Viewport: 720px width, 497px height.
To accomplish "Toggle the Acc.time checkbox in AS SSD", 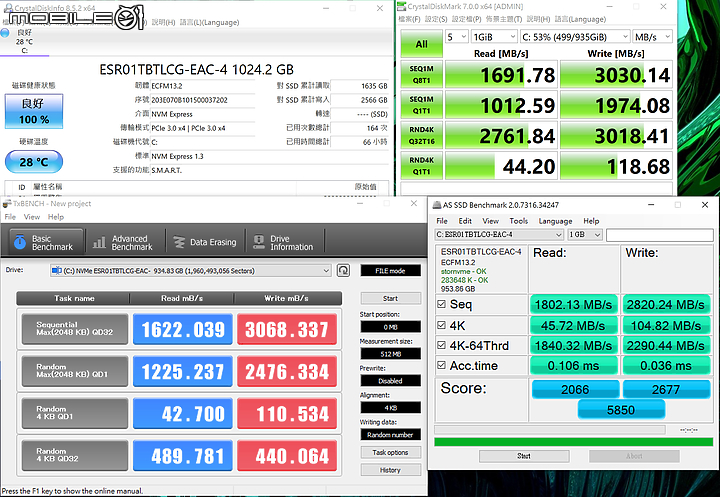I will click(x=441, y=365).
